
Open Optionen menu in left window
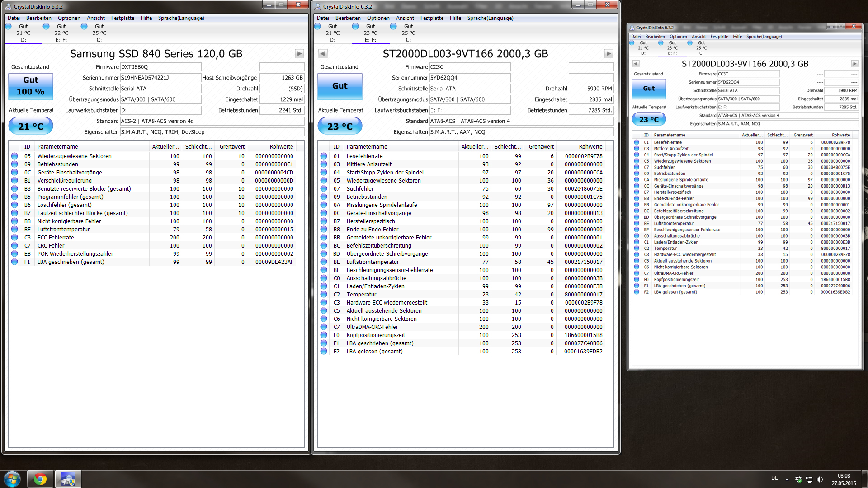tap(69, 18)
